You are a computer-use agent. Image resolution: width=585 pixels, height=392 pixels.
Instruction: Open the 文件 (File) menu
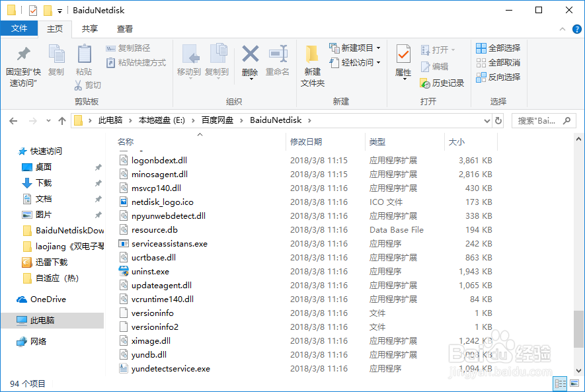point(20,29)
